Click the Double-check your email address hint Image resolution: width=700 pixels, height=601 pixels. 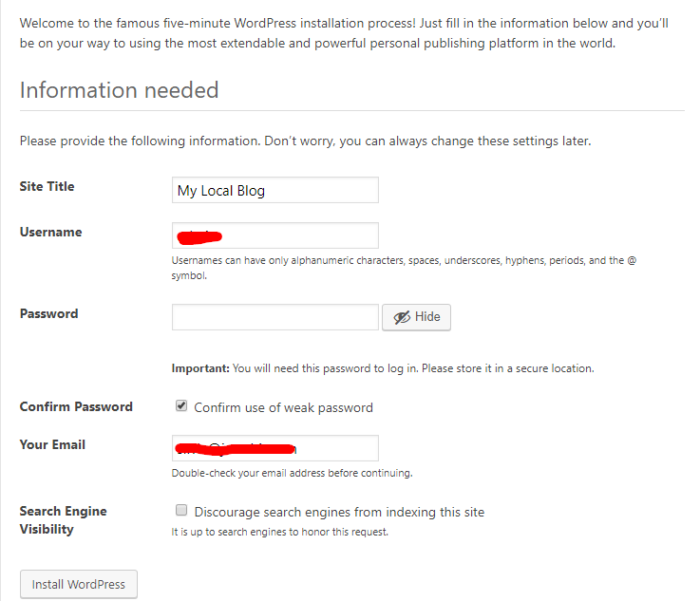pos(292,473)
